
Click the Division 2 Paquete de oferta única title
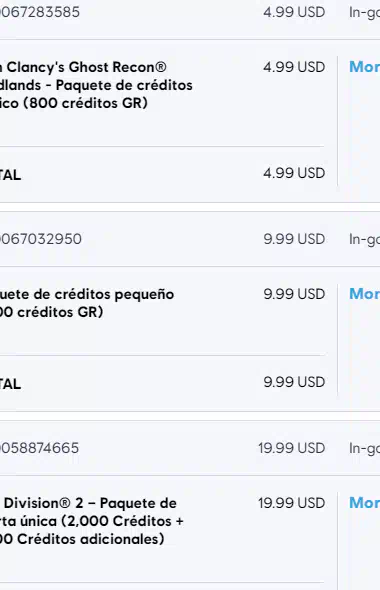(91, 521)
